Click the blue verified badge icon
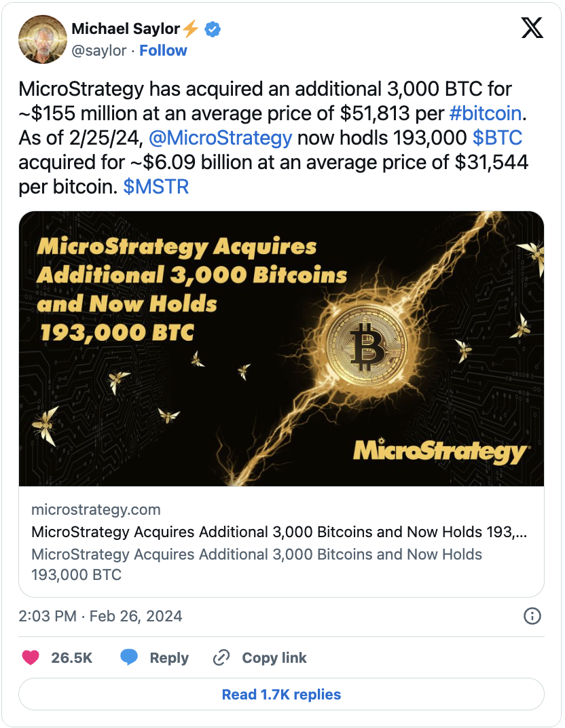This screenshot has width=565, height=728. (213, 29)
